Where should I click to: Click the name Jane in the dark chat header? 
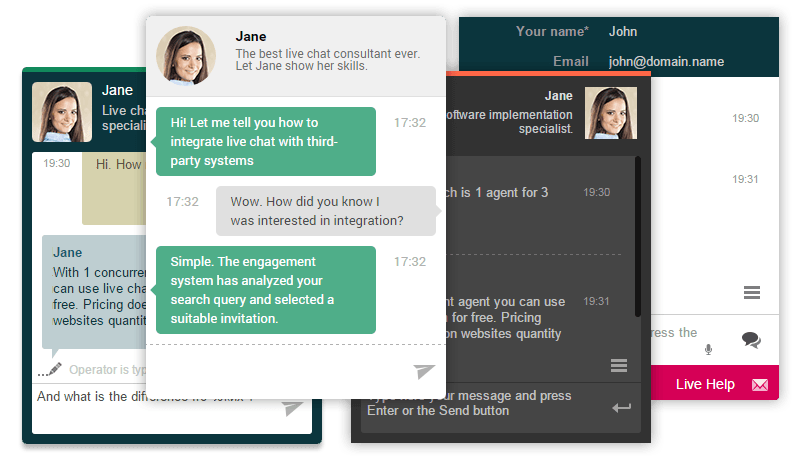click(x=558, y=96)
